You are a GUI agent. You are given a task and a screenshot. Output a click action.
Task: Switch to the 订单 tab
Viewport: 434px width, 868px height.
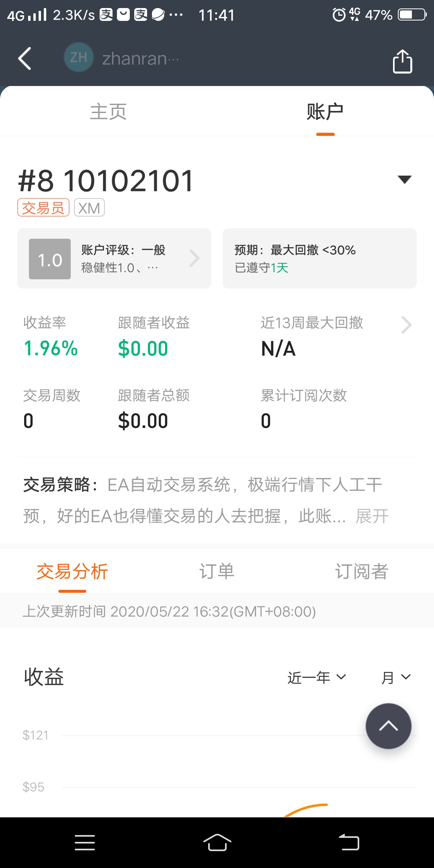[x=217, y=571]
